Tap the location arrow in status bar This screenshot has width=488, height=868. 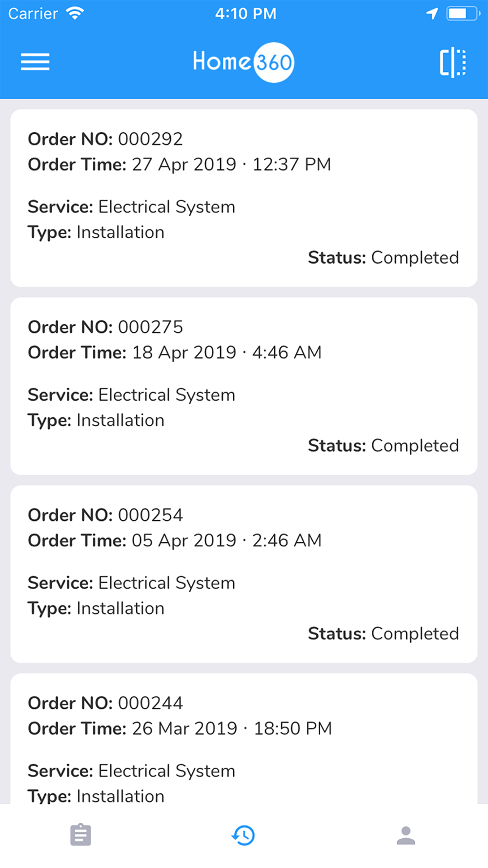(x=432, y=14)
